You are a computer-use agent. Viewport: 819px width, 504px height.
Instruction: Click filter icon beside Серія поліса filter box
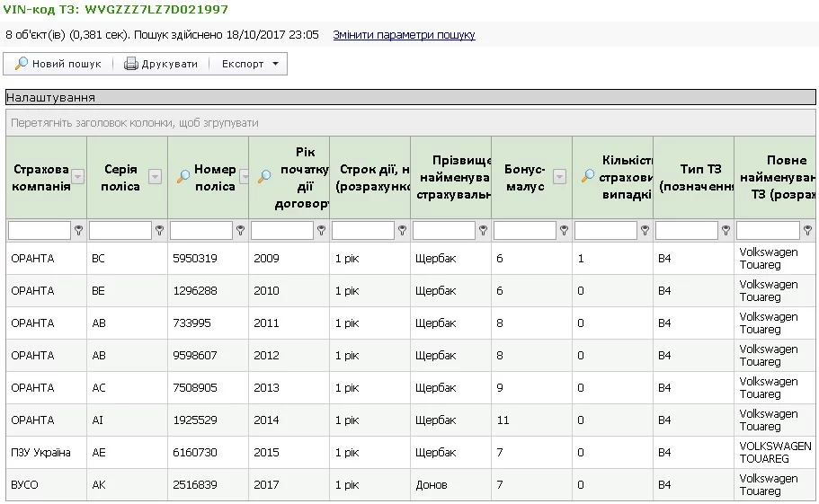coord(160,231)
